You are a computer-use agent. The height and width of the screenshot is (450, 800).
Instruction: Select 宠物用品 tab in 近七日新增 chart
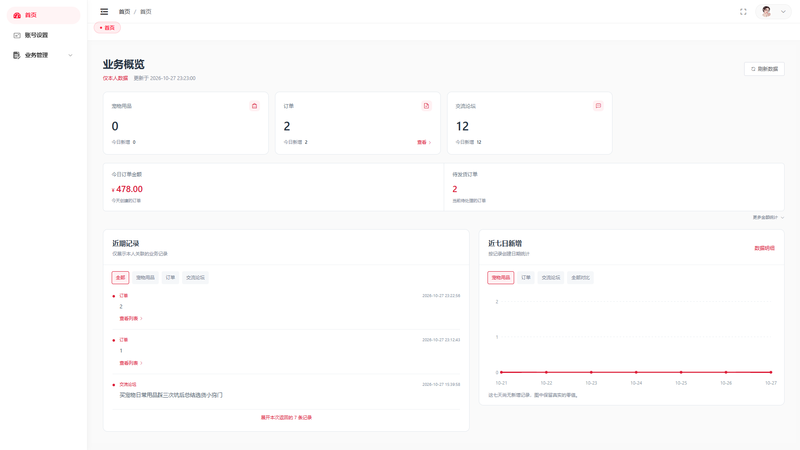[x=501, y=278]
